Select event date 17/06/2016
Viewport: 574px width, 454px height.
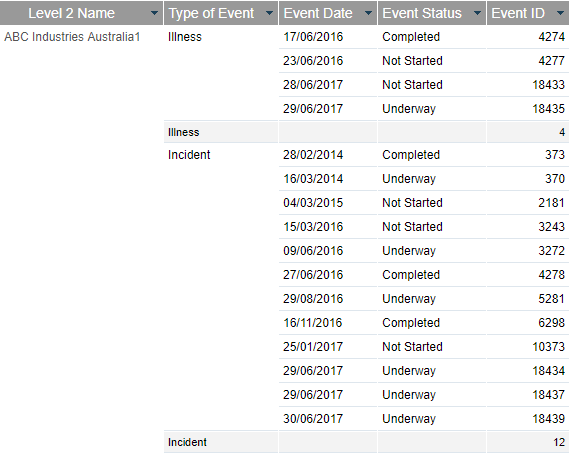coord(313,37)
